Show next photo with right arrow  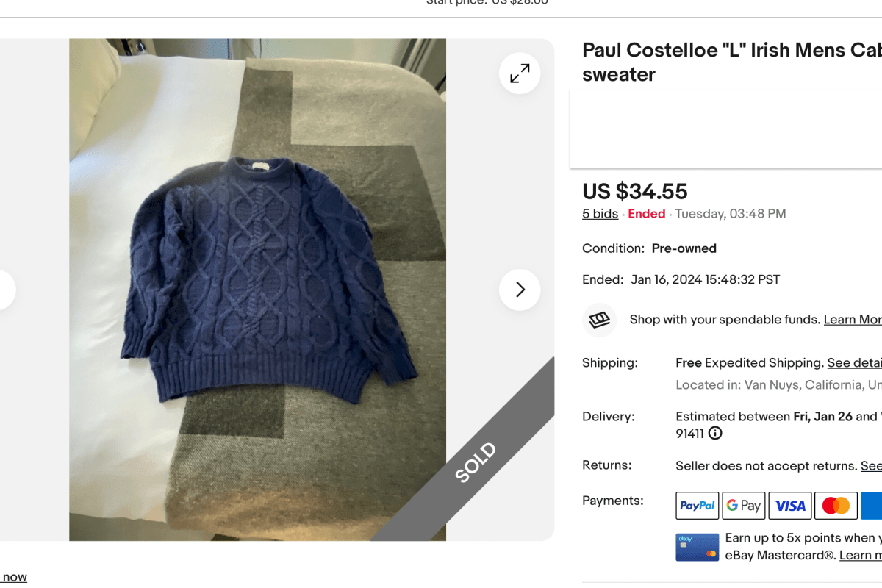click(x=520, y=290)
